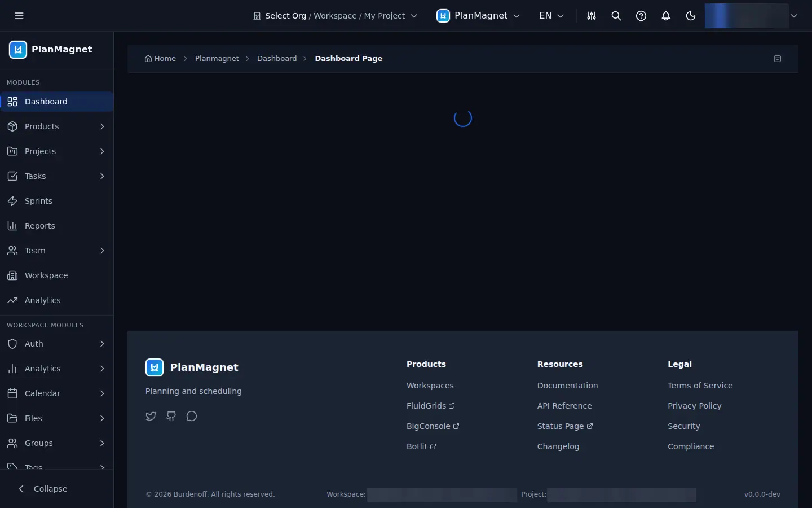The height and width of the screenshot is (508, 812).
Task: Click the Groups people icon in sidebar
Action: coord(12,443)
